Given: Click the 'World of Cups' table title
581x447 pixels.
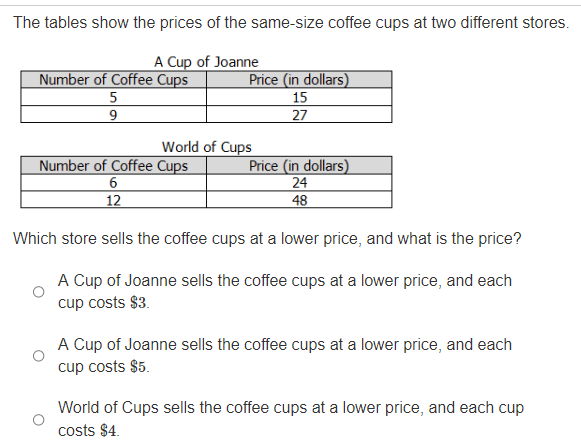Looking at the screenshot, I should coord(206,147).
